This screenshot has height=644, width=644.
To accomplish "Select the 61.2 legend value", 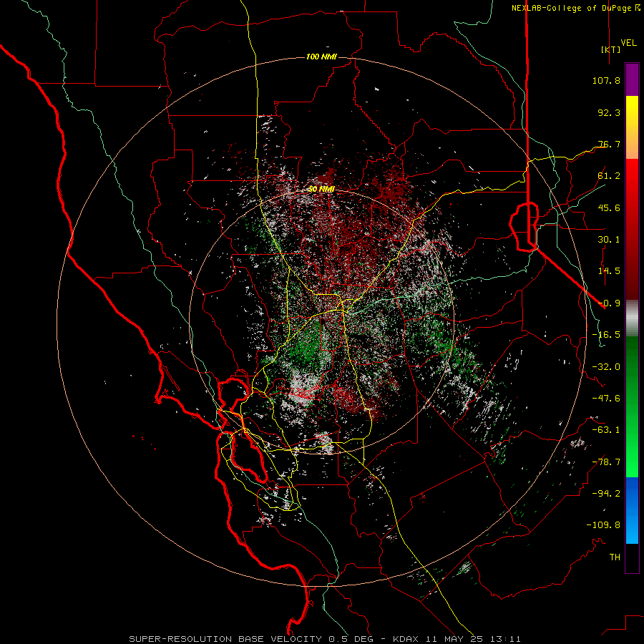I will 609,176.
